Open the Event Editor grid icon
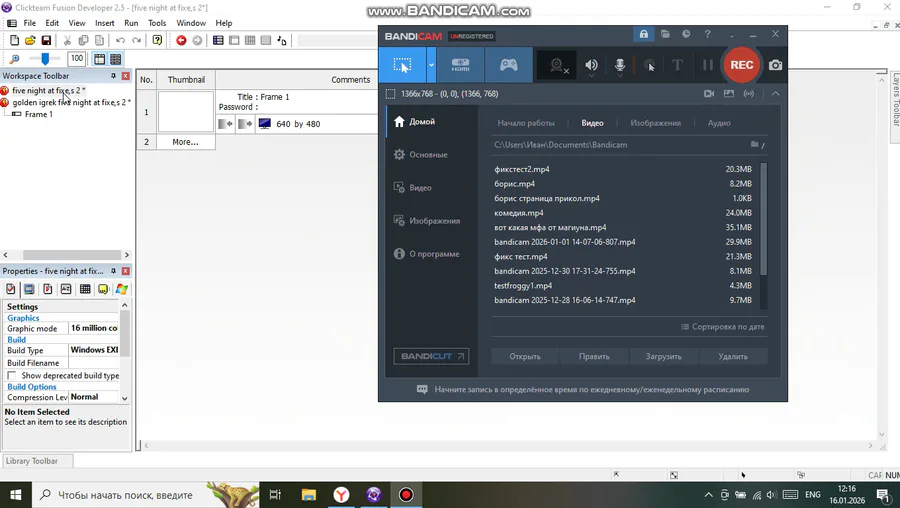 point(250,40)
